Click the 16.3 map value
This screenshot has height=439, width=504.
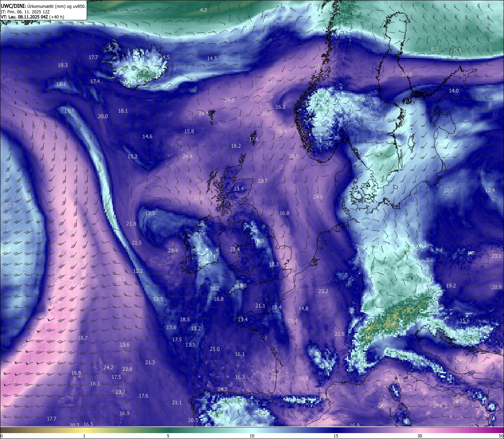tap(240, 377)
